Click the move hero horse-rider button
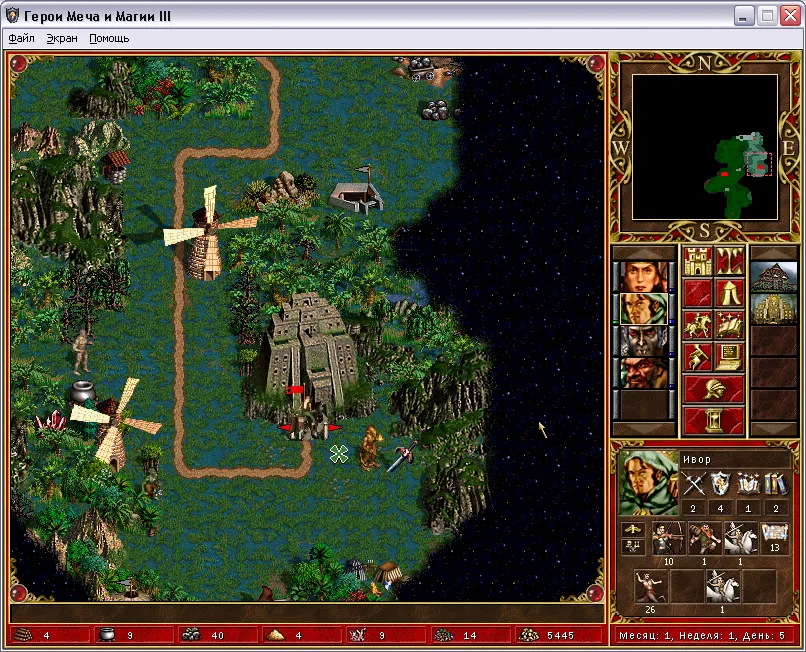Image resolution: width=806 pixels, height=652 pixels. coord(697,325)
